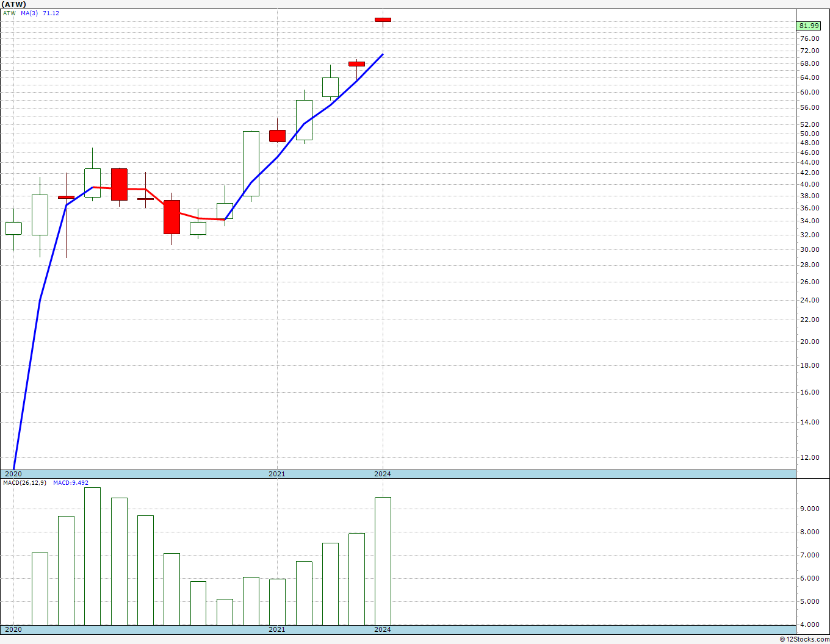
Task: Select the 2021 label on MACD timeline
Action: 277,629
